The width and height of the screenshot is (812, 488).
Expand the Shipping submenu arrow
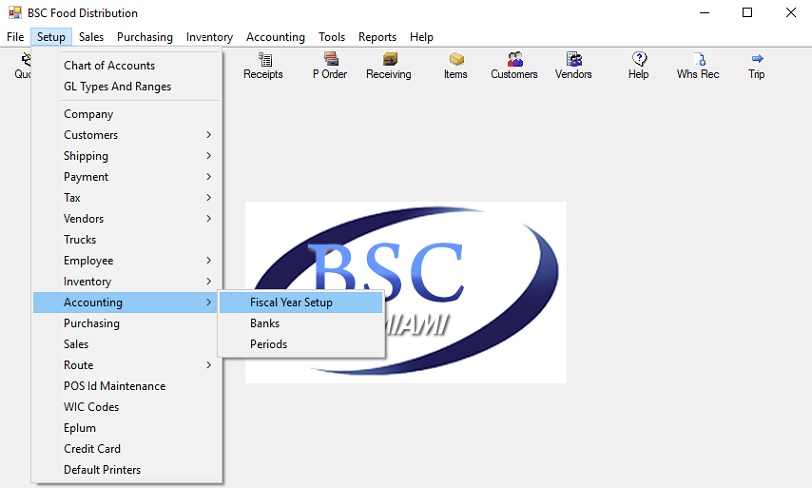209,155
